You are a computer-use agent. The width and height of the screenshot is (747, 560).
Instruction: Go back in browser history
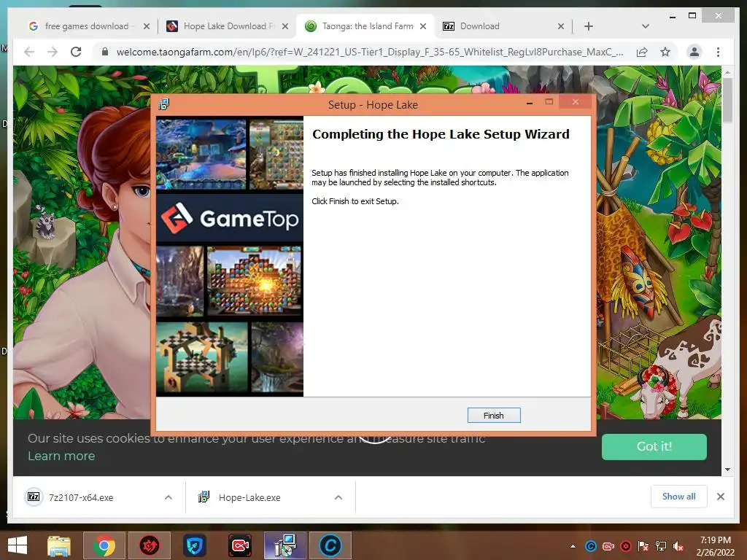29,52
